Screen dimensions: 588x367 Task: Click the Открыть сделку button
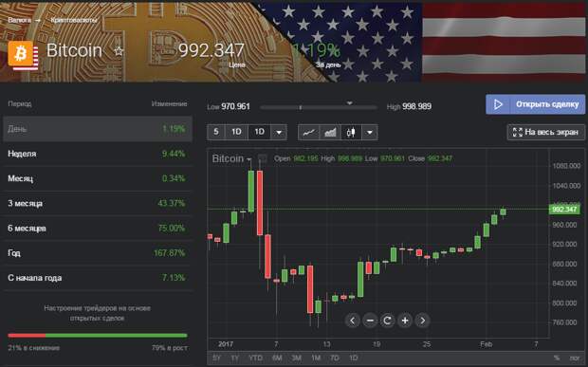point(535,104)
